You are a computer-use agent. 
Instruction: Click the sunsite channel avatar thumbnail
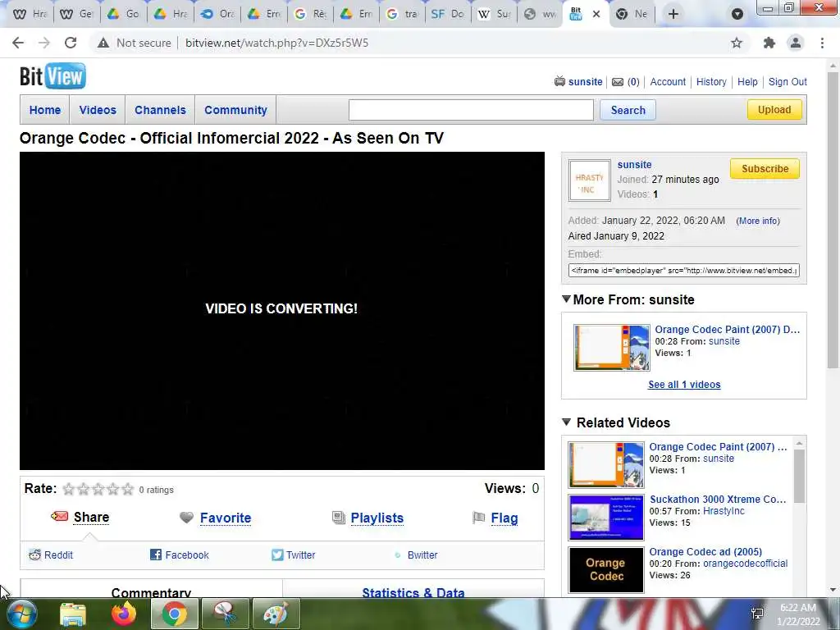click(589, 180)
